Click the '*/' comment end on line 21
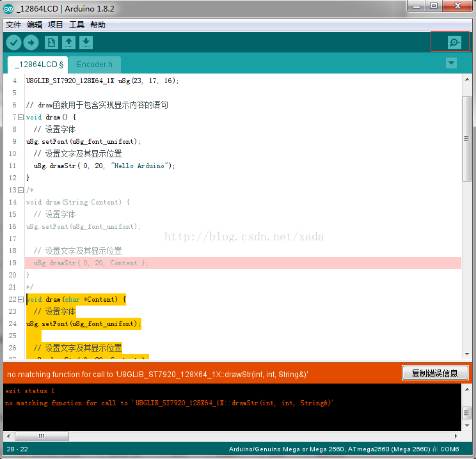476x459 pixels. click(29, 287)
